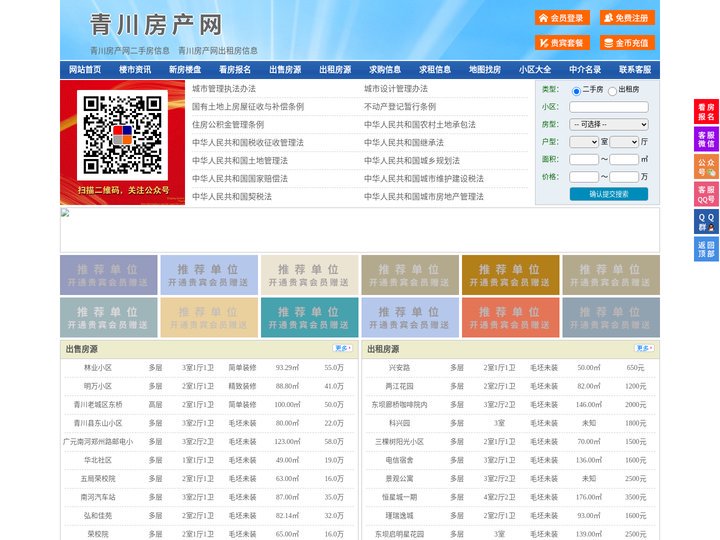Open the 新房楼盘 nav item
The image size is (720, 540).
tap(185, 70)
